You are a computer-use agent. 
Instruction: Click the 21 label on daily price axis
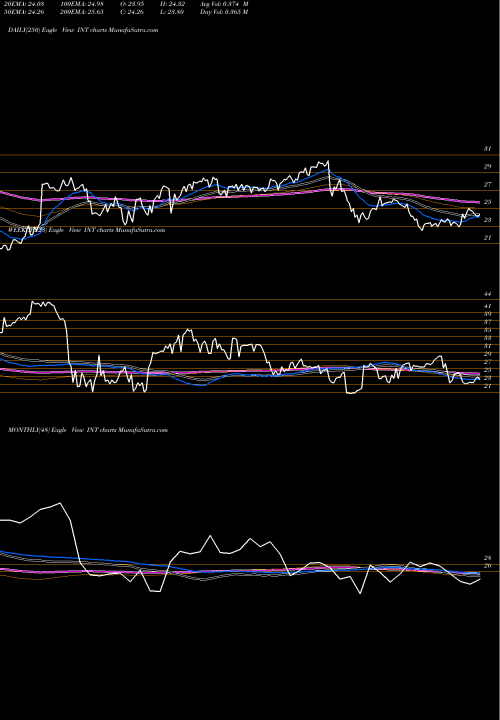coord(487,238)
